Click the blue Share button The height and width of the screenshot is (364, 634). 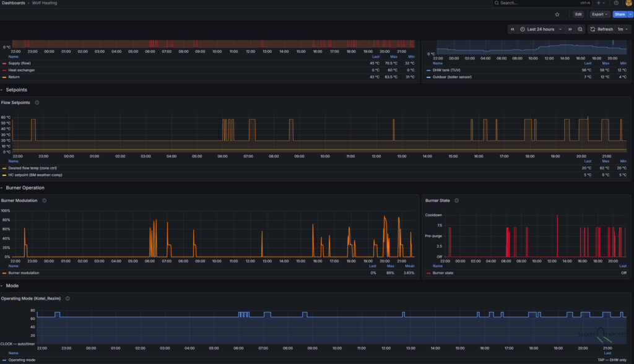tap(619, 14)
